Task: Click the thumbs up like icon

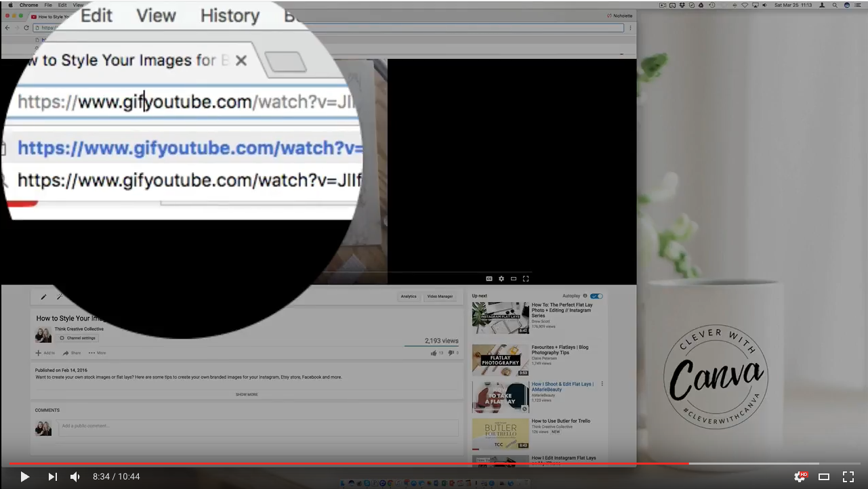Action: point(434,353)
